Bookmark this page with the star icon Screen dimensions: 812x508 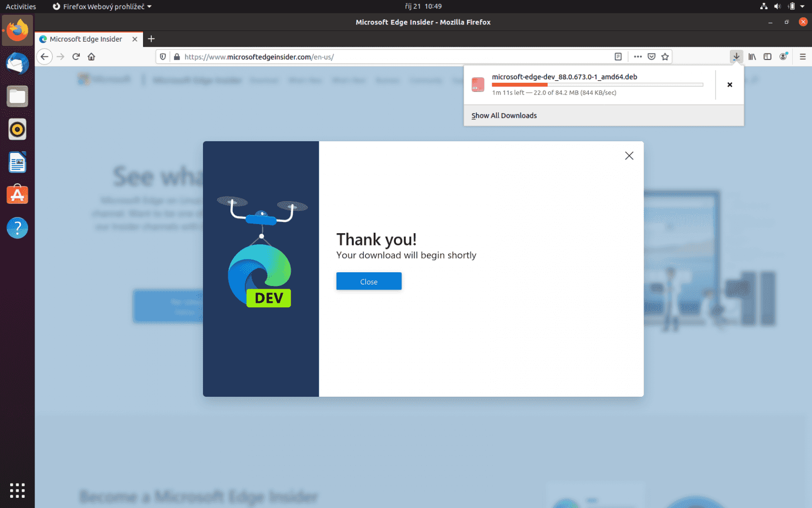click(665, 56)
